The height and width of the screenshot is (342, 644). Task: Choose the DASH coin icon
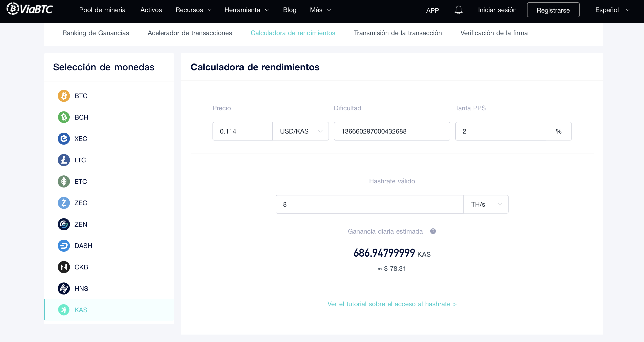tap(64, 246)
